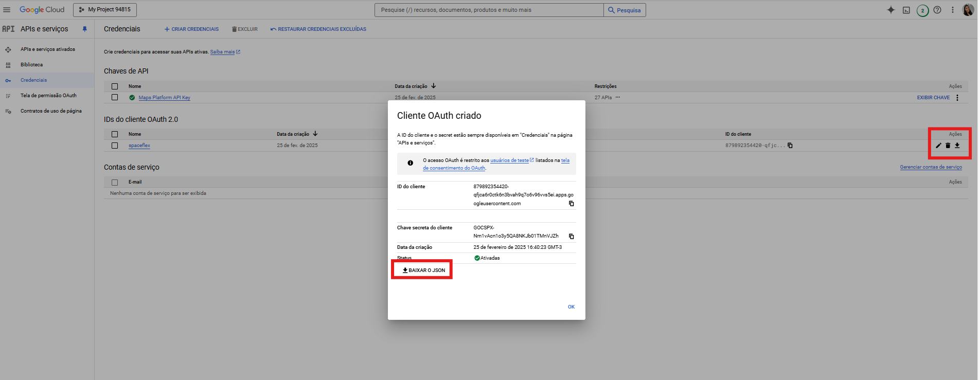The width and height of the screenshot is (980, 380).
Task: Open Biblioteca in the left sidebar
Action: point(31,65)
